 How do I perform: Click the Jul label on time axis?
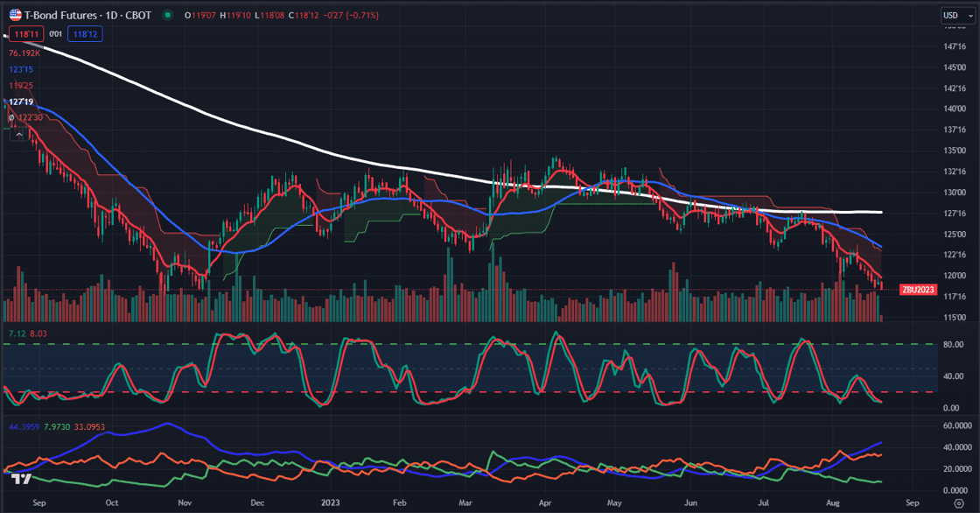(763, 503)
